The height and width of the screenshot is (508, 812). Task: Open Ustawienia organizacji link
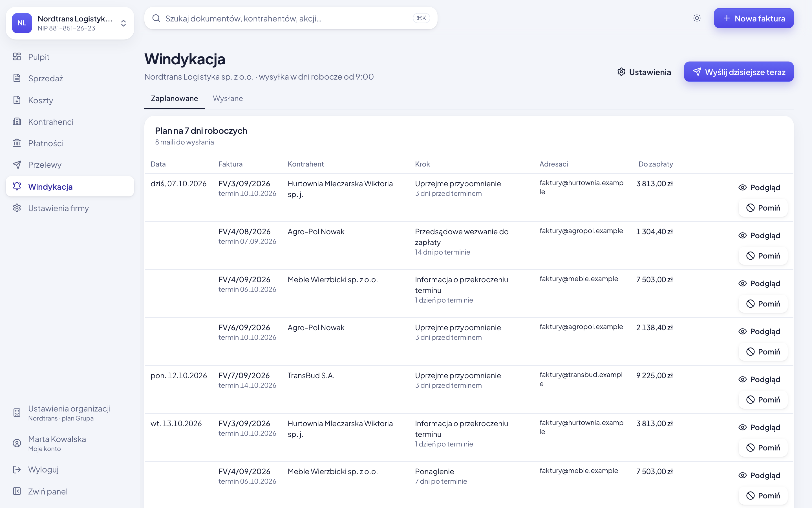tap(70, 413)
